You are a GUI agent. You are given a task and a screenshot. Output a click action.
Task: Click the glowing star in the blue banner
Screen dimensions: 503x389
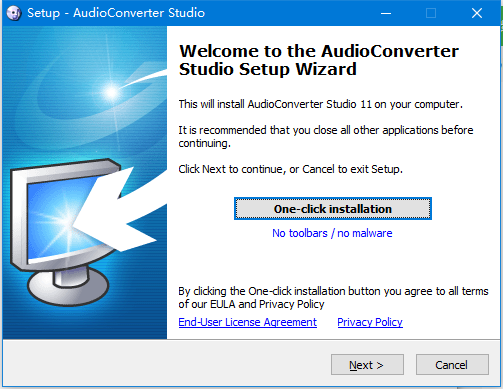coord(112,92)
